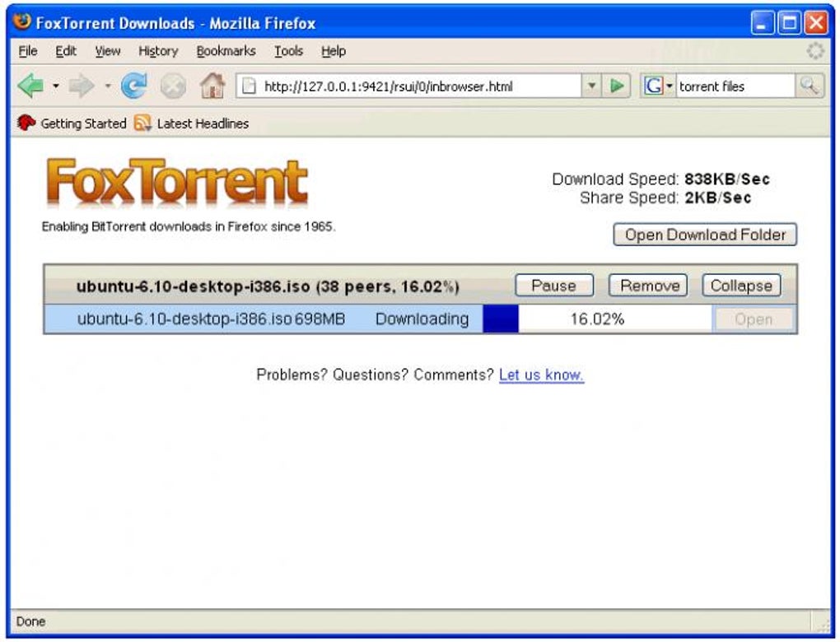
Task: Click the 'Downloading' status text
Action: [422, 319]
